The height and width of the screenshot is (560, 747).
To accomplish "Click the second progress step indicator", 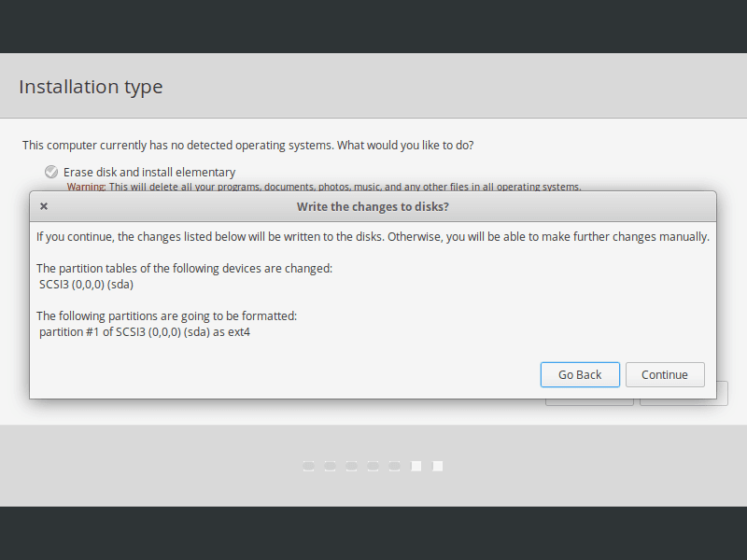I will point(330,465).
